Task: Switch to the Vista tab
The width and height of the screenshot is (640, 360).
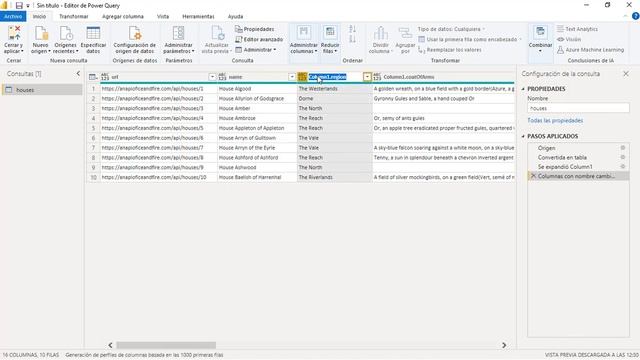Action: (163, 16)
